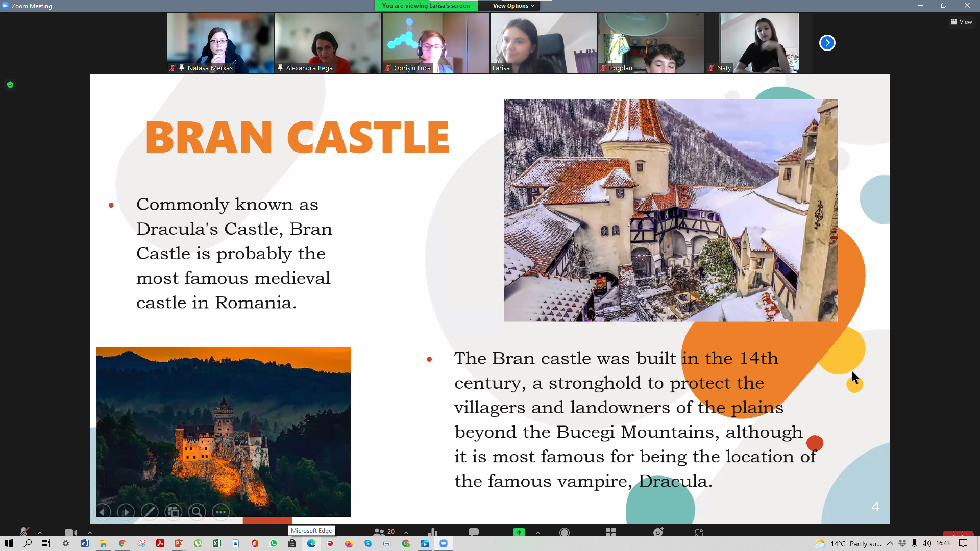Screen dimensions: 980x551
Task: Click the slideshow zoom magnifier icon
Action: 197,511
